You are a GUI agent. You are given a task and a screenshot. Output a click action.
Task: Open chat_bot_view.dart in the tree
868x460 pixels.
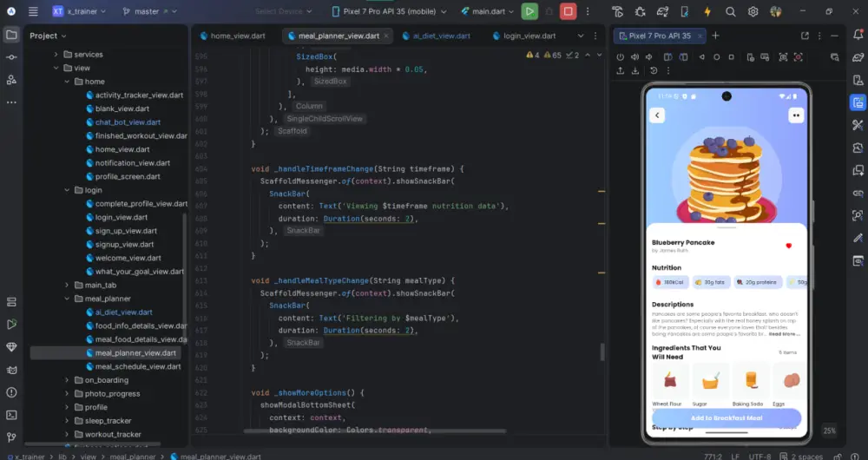(x=128, y=122)
